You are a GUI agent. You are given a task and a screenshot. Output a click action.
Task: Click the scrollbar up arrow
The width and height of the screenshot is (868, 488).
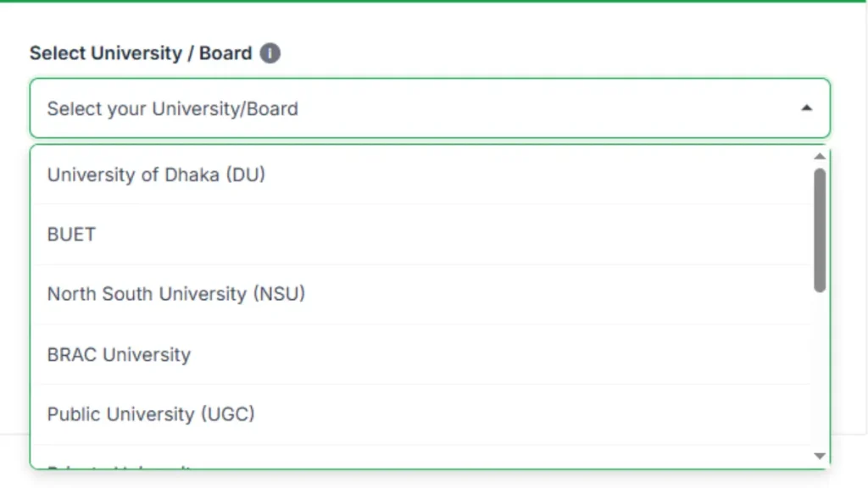819,156
